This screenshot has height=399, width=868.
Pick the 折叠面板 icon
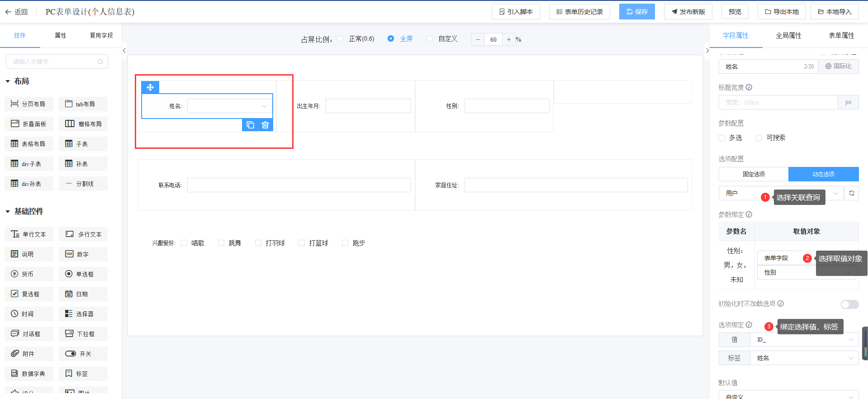tap(15, 124)
